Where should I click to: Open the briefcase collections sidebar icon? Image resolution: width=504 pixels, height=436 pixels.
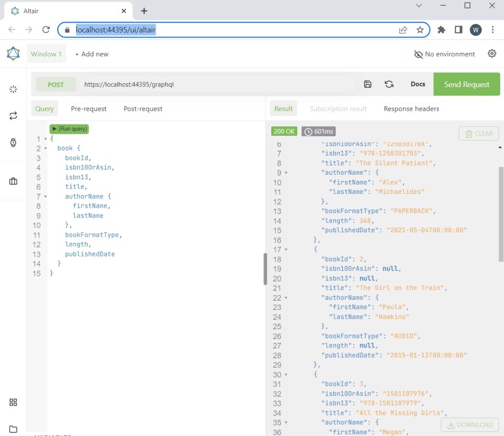(13, 181)
